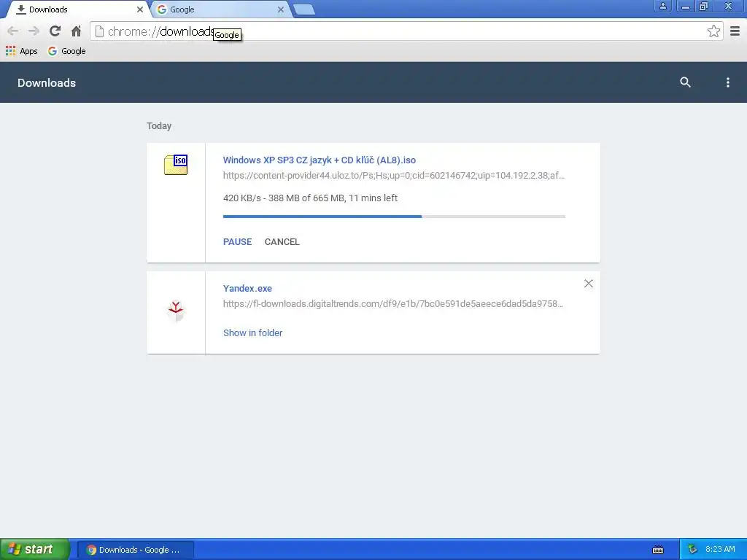Screen dimensions: 747x560
Task: Close the Downloads tab
Action: click(x=139, y=9)
